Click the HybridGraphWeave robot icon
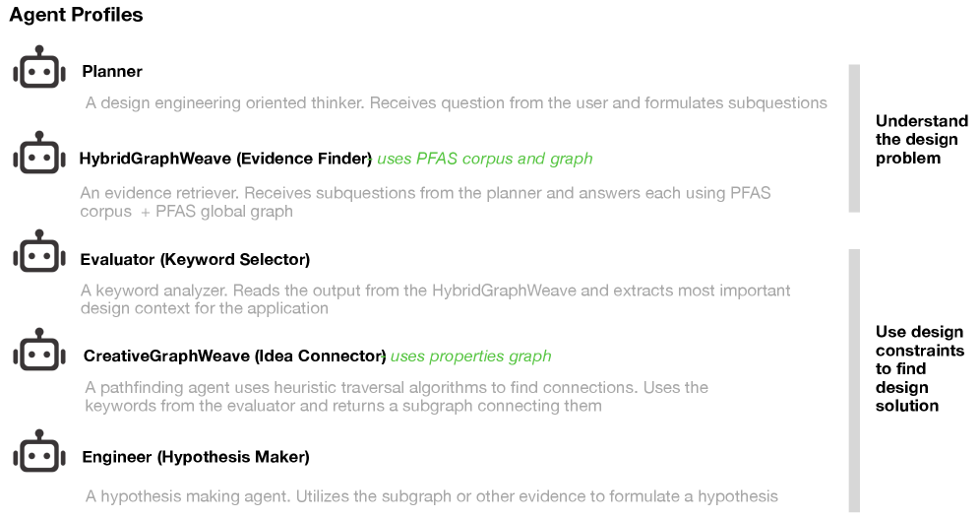 click(x=37, y=154)
